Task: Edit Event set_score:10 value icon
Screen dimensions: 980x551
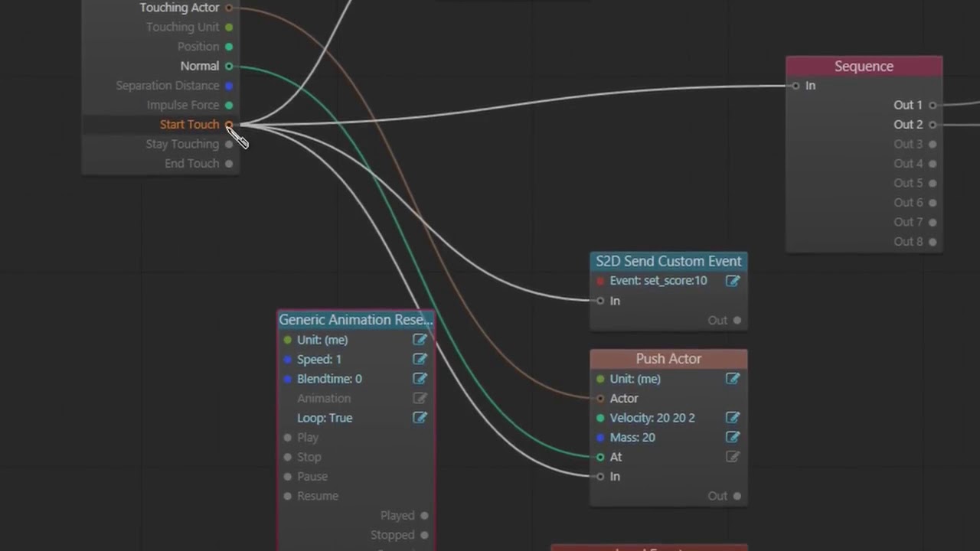Action: click(x=733, y=281)
